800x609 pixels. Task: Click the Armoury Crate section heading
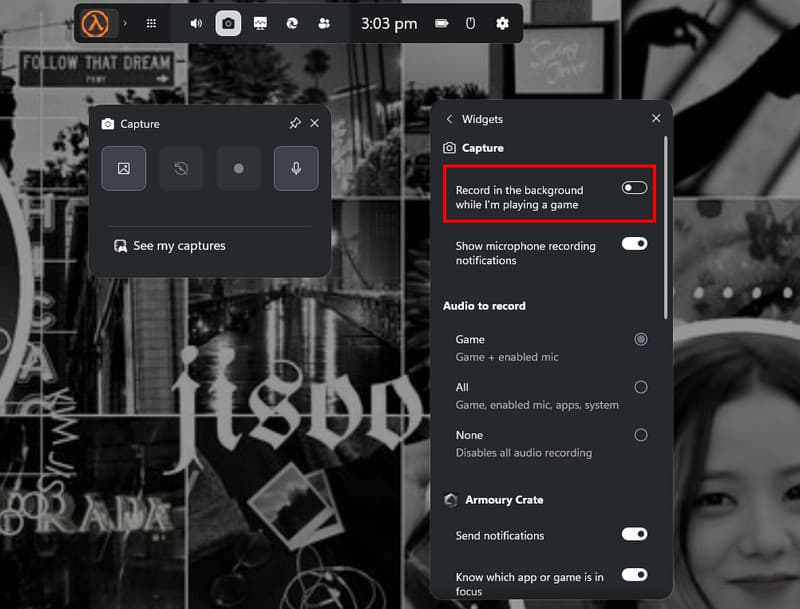tap(504, 500)
